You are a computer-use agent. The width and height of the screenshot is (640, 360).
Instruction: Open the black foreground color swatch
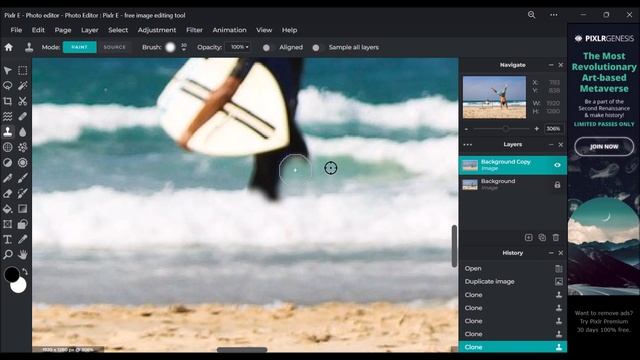tap(11, 274)
